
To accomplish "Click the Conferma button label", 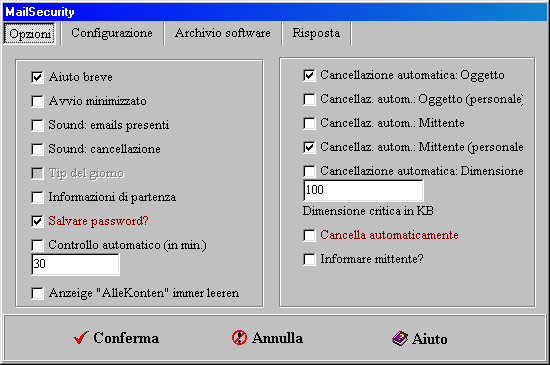I will 126,338.
